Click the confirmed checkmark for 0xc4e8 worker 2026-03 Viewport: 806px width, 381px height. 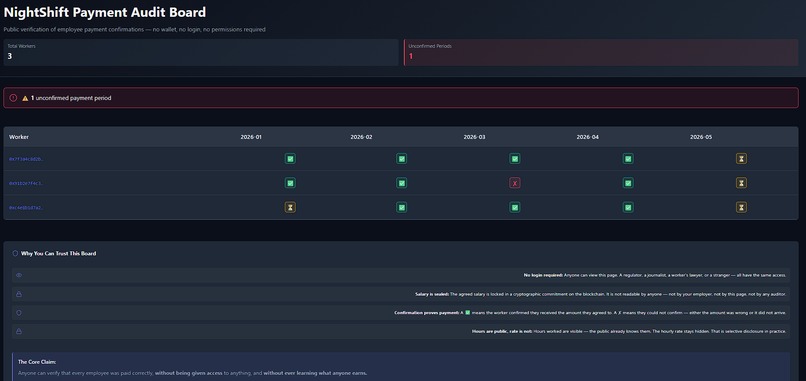pyautogui.click(x=515, y=207)
